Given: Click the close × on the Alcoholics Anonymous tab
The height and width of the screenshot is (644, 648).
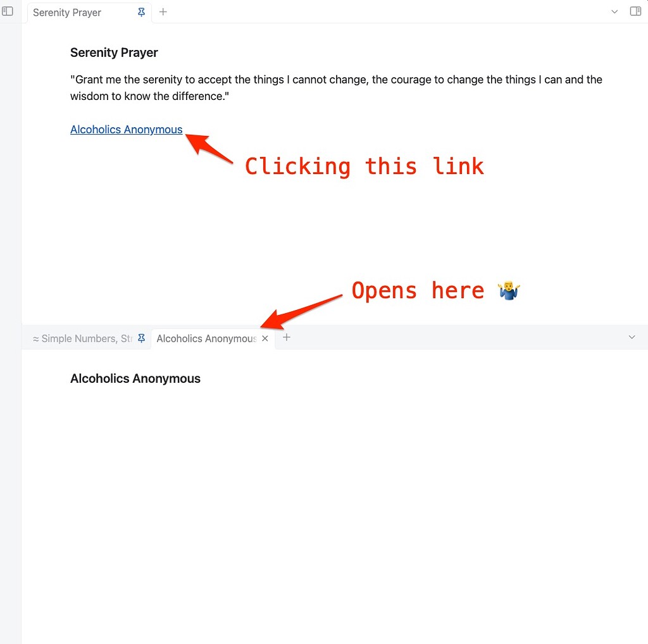Looking at the screenshot, I should (x=265, y=338).
